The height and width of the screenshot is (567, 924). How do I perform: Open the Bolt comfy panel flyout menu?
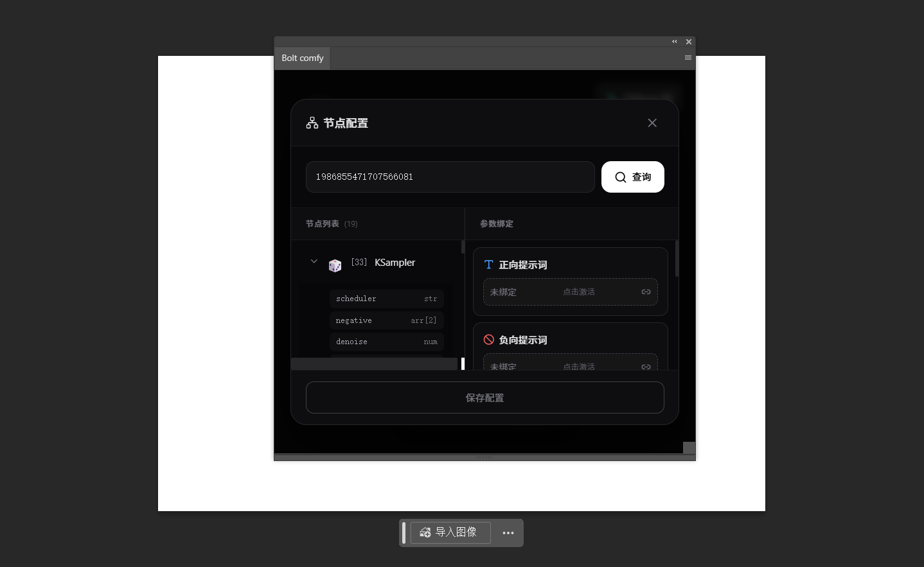point(688,58)
